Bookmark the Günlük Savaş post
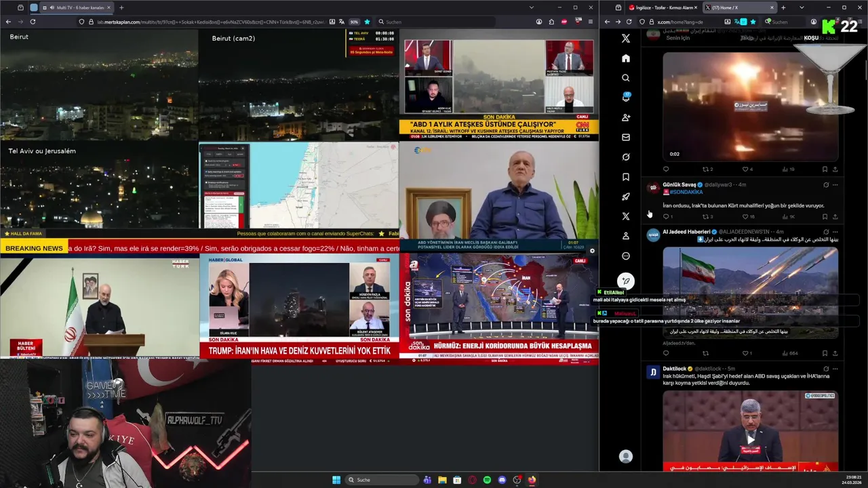The height and width of the screenshot is (488, 868). [825, 217]
